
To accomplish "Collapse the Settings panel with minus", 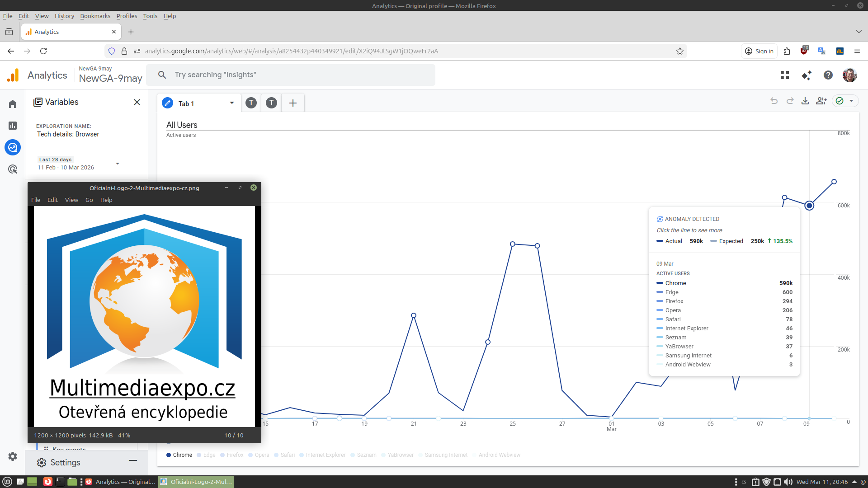I will (x=133, y=460).
